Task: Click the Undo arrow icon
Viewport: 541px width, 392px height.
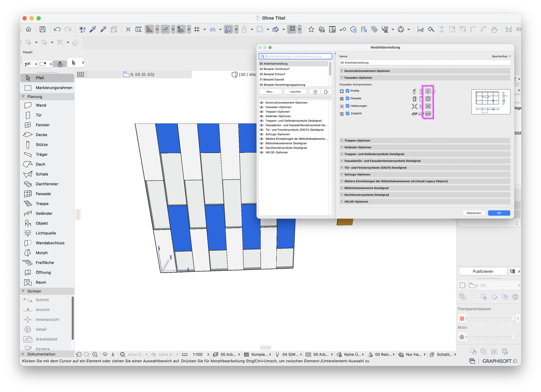Action: (57, 29)
